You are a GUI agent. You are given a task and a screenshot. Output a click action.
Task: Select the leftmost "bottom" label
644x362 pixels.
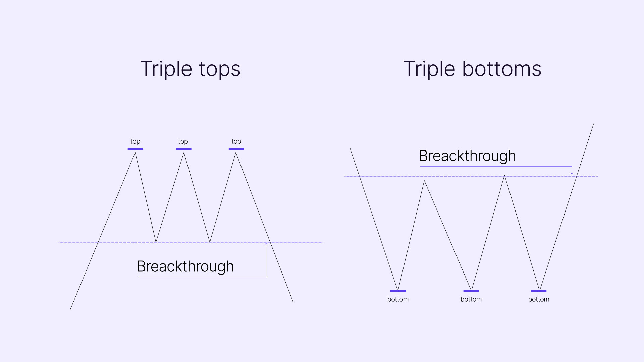(398, 299)
